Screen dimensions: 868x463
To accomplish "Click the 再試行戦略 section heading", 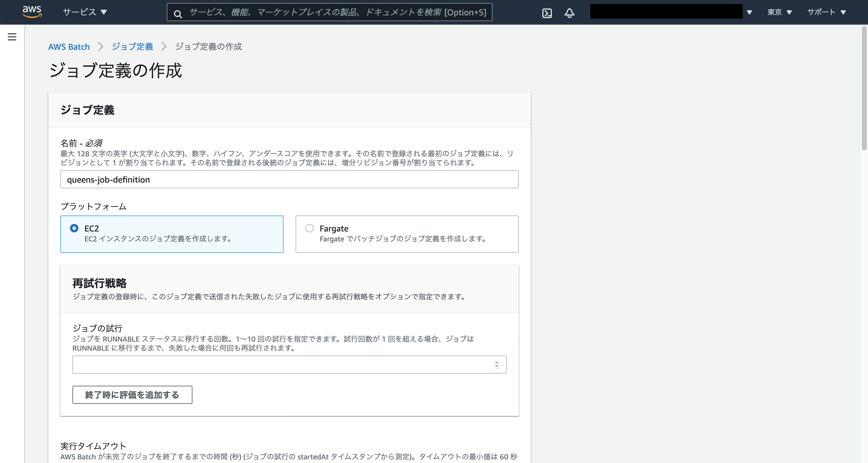I will [x=100, y=283].
